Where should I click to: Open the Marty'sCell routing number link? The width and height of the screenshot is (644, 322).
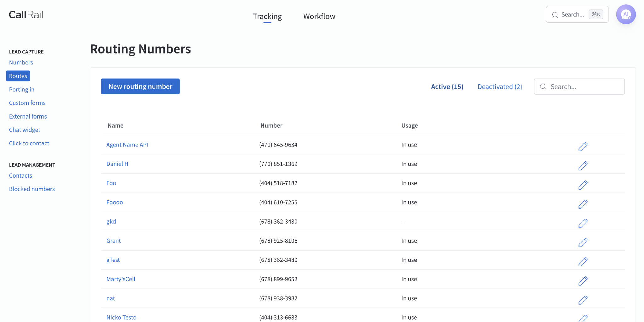(x=121, y=279)
